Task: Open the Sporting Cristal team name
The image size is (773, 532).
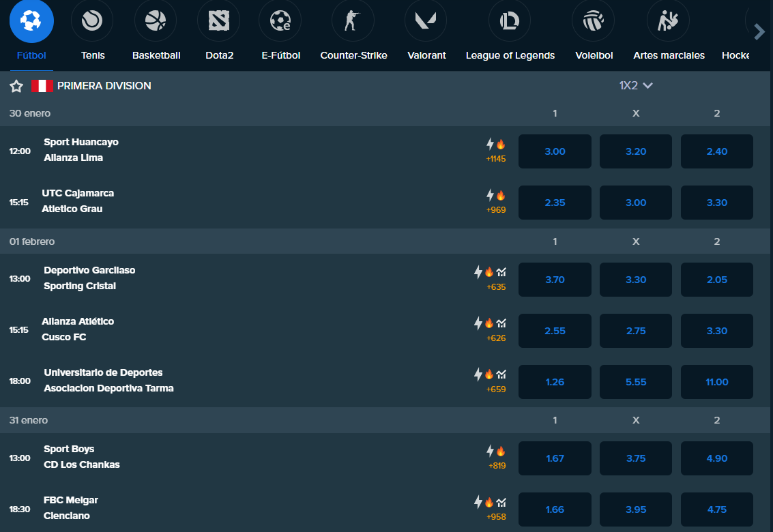Action: 79,286
